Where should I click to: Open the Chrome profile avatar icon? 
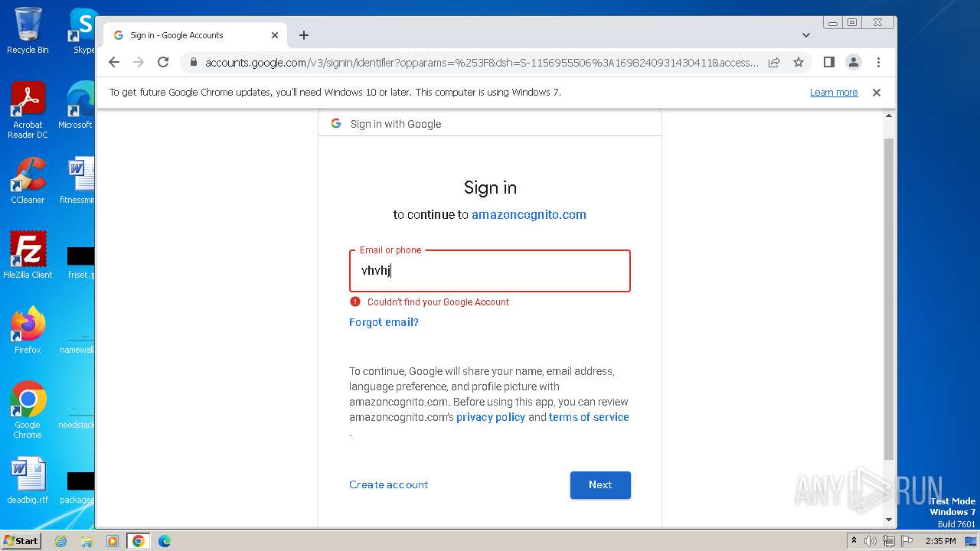853,62
